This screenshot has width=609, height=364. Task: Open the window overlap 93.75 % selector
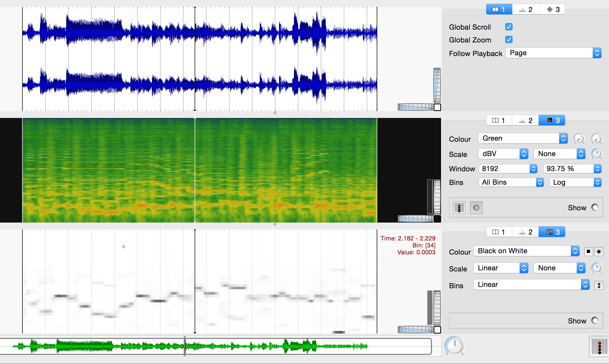(572, 169)
